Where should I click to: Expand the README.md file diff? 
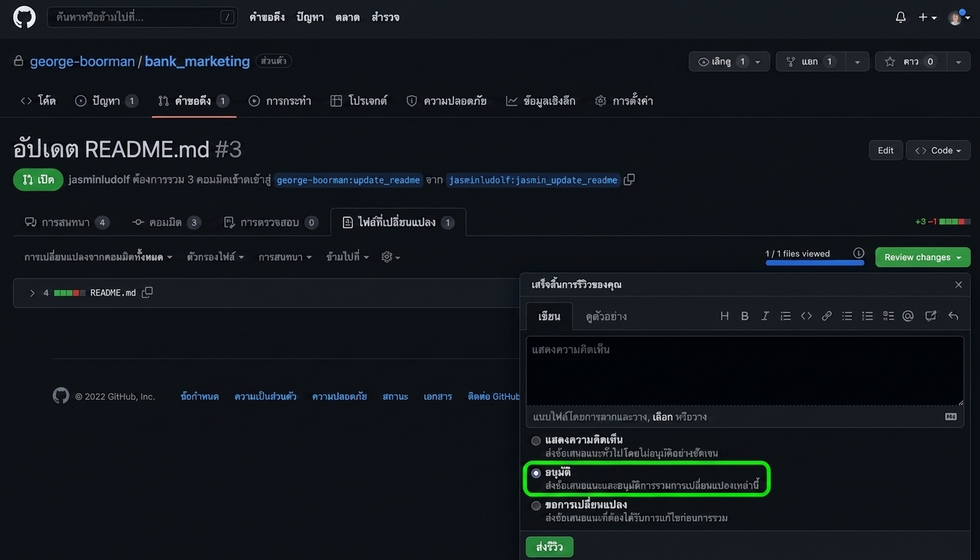[32, 293]
